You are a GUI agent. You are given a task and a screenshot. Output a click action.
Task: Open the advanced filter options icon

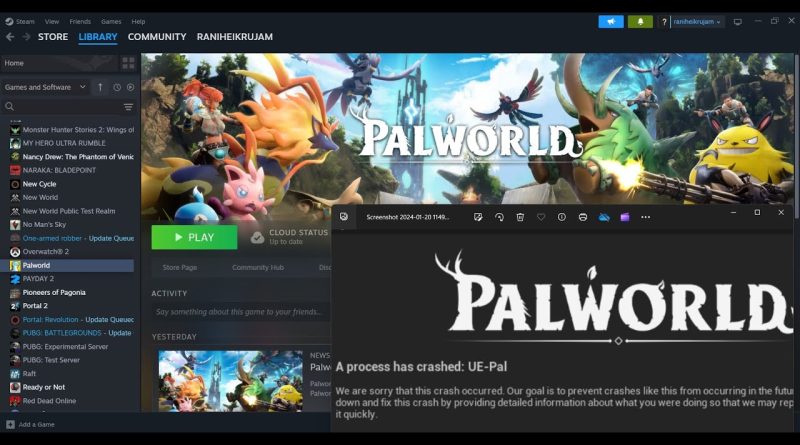(x=128, y=107)
